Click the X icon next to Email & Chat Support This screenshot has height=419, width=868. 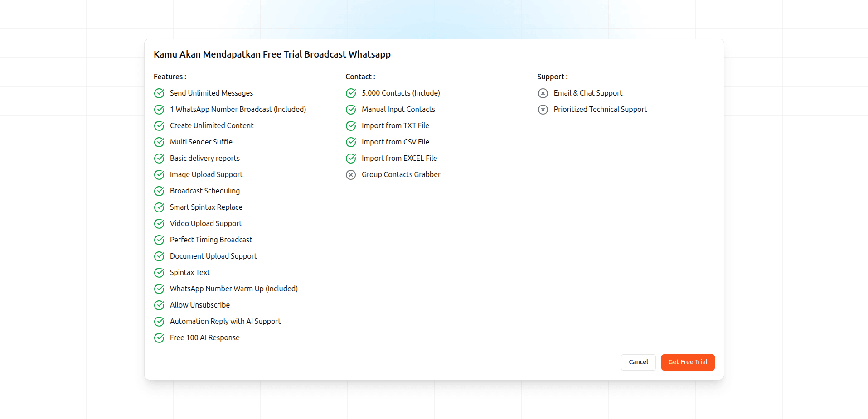coord(543,93)
